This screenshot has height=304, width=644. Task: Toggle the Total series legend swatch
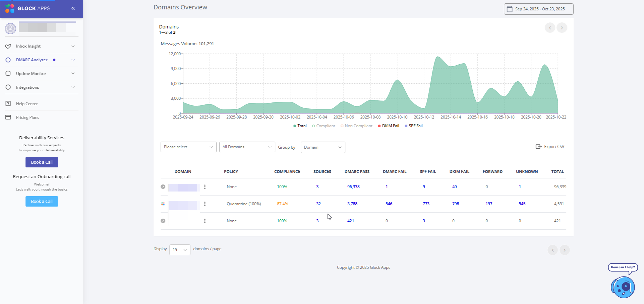(x=295, y=126)
